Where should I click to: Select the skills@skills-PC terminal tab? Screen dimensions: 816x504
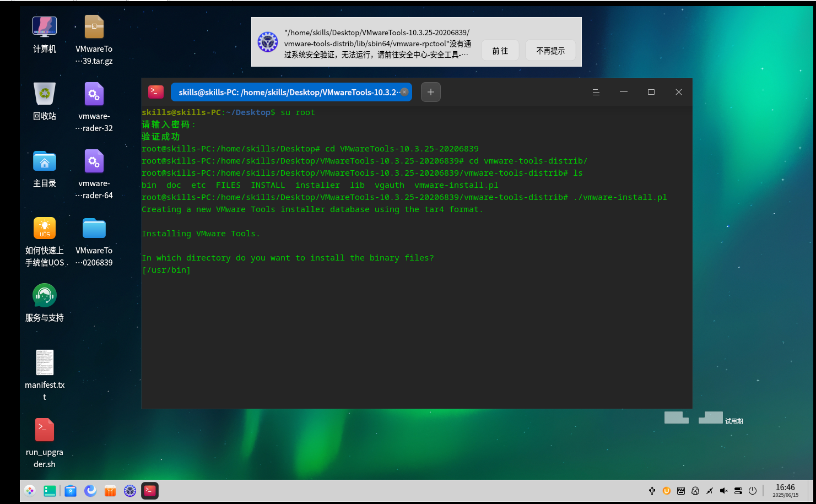pyautogui.click(x=287, y=92)
